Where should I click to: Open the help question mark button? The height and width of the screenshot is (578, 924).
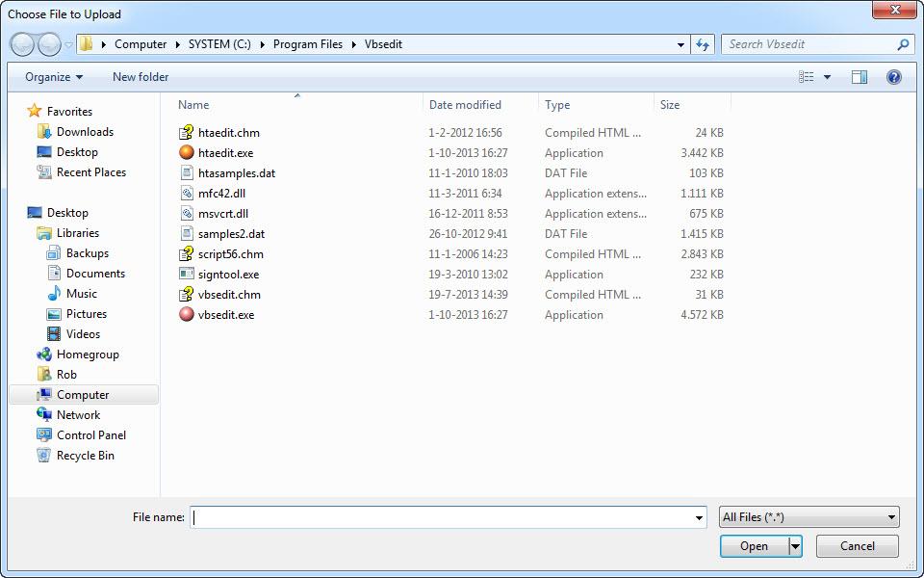(893, 77)
